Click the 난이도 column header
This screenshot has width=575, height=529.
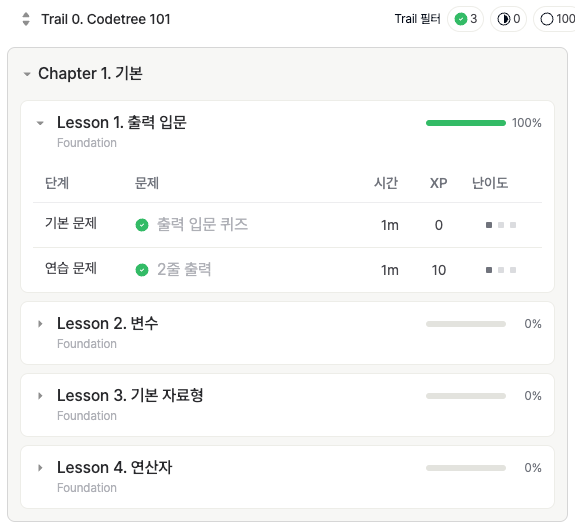tap(490, 183)
